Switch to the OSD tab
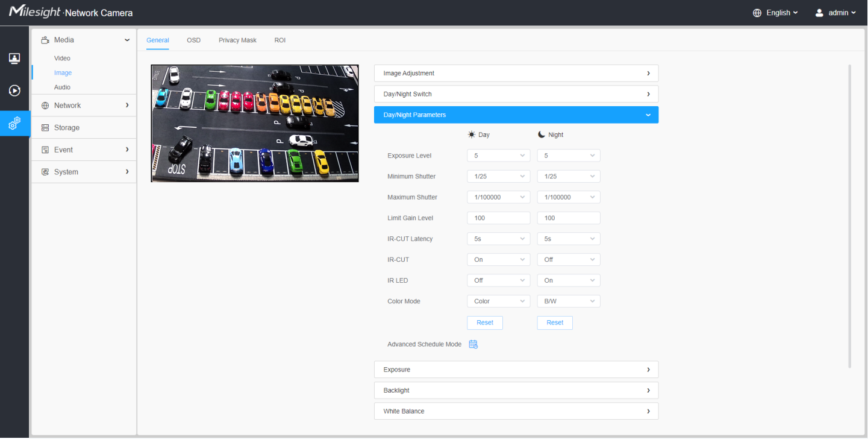Image resolution: width=868 pixels, height=439 pixels. (193, 40)
